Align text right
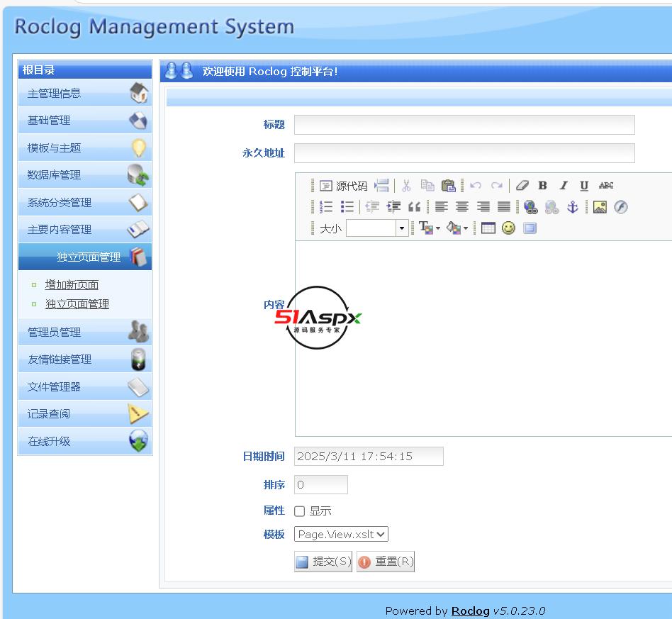 (483, 207)
